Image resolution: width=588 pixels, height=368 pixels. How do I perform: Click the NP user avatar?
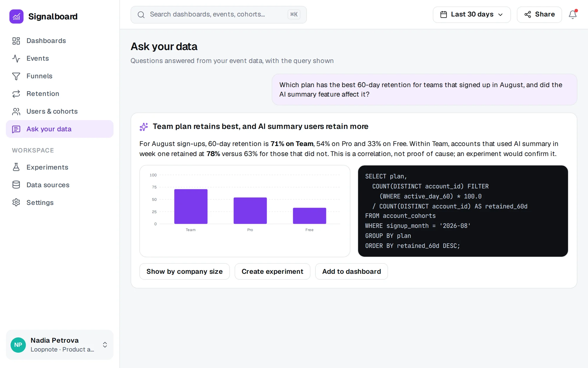coord(18,345)
